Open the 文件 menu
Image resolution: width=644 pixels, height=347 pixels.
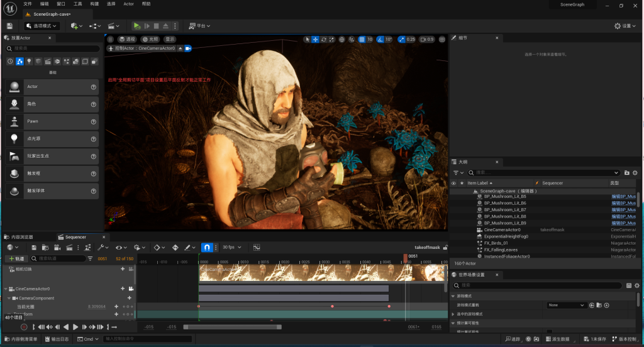pyautogui.click(x=28, y=4)
